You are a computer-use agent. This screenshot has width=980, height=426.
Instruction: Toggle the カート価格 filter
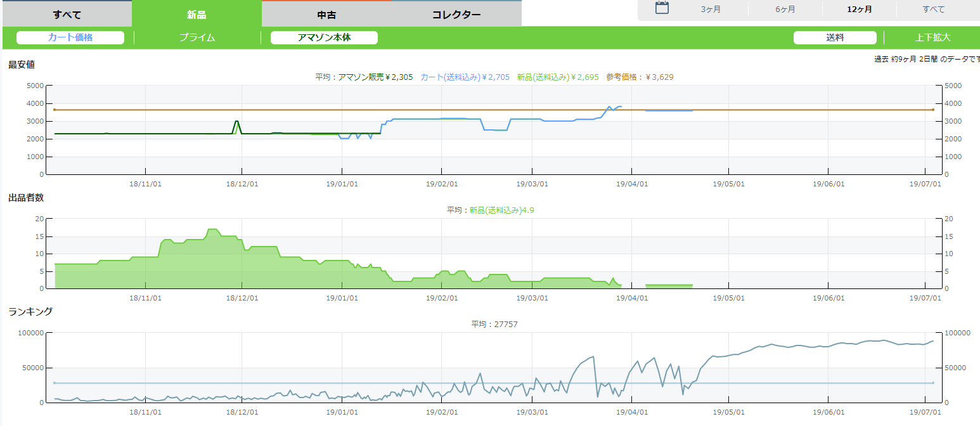[x=70, y=37]
